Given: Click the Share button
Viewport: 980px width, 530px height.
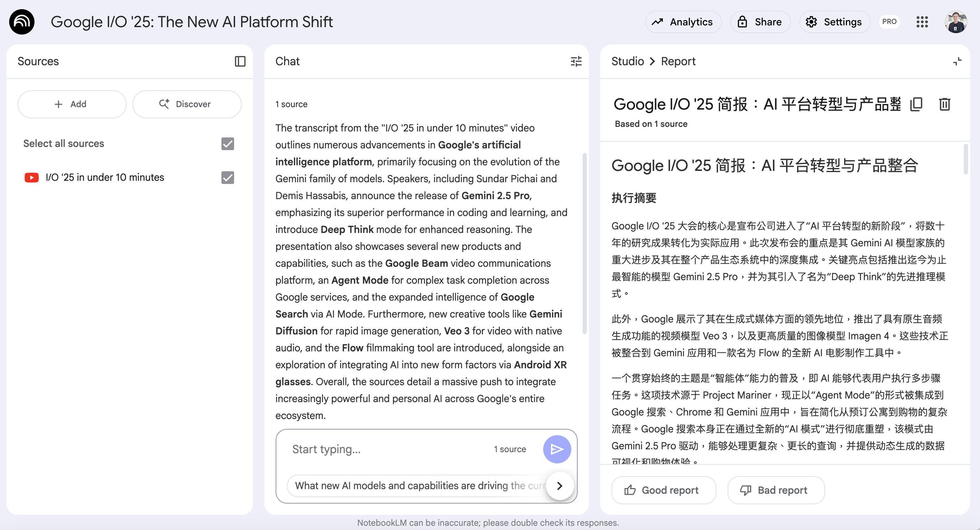Looking at the screenshot, I should (x=760, y=22).
